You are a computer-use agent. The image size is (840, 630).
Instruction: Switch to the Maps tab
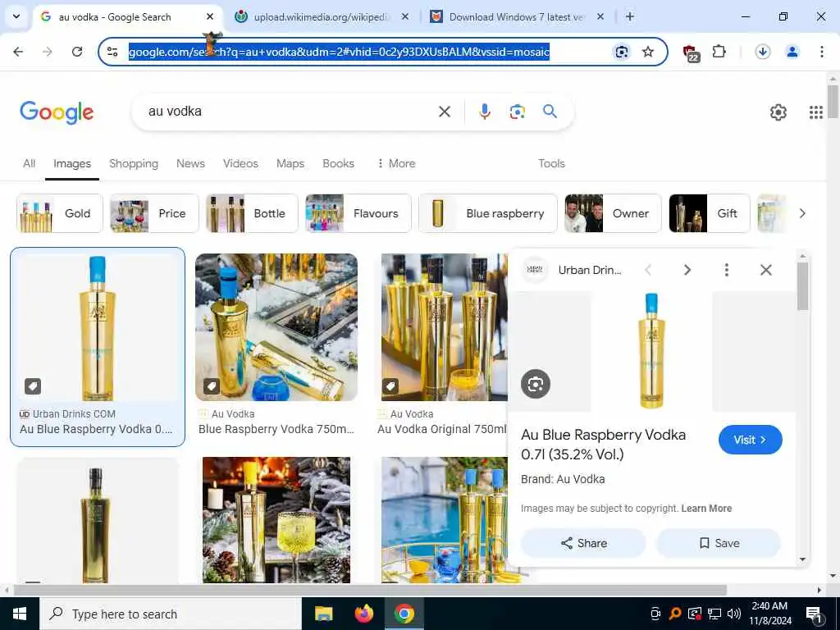click(290, 163)
